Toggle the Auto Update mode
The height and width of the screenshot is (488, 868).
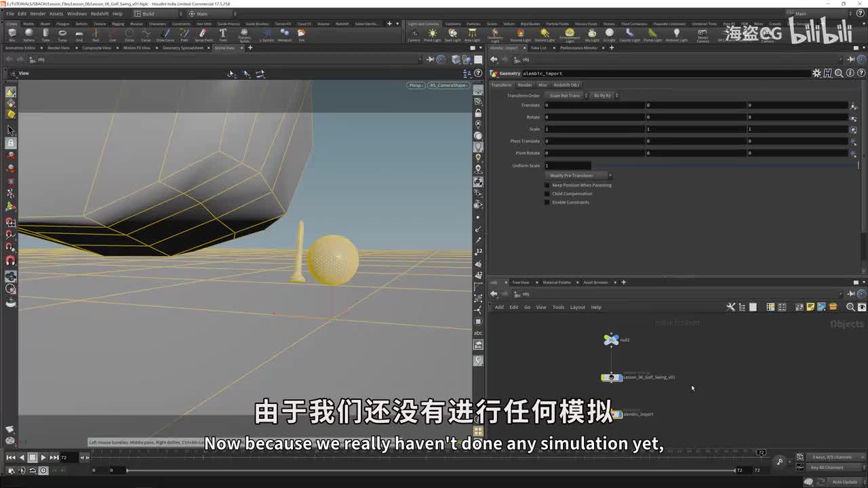(x=844, y=482)
